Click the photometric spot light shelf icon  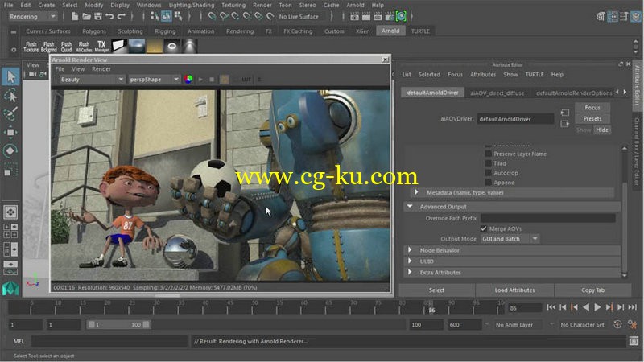(x=190, y=46)
